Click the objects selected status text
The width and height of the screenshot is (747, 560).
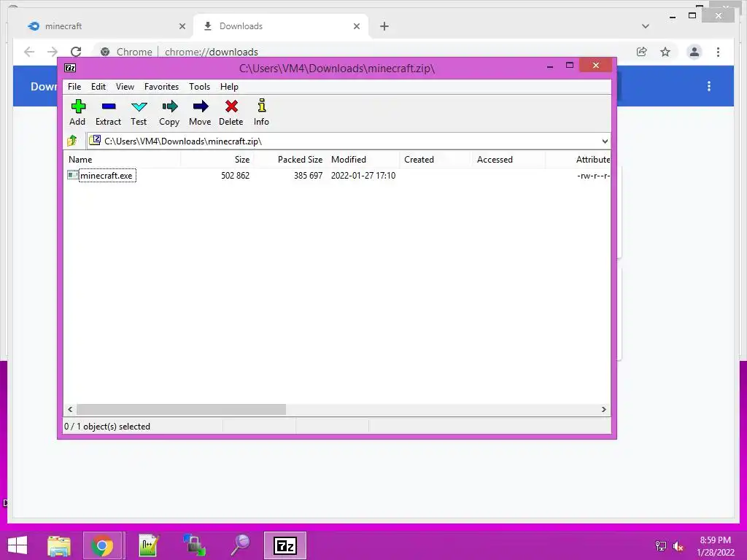click(107, 426)
